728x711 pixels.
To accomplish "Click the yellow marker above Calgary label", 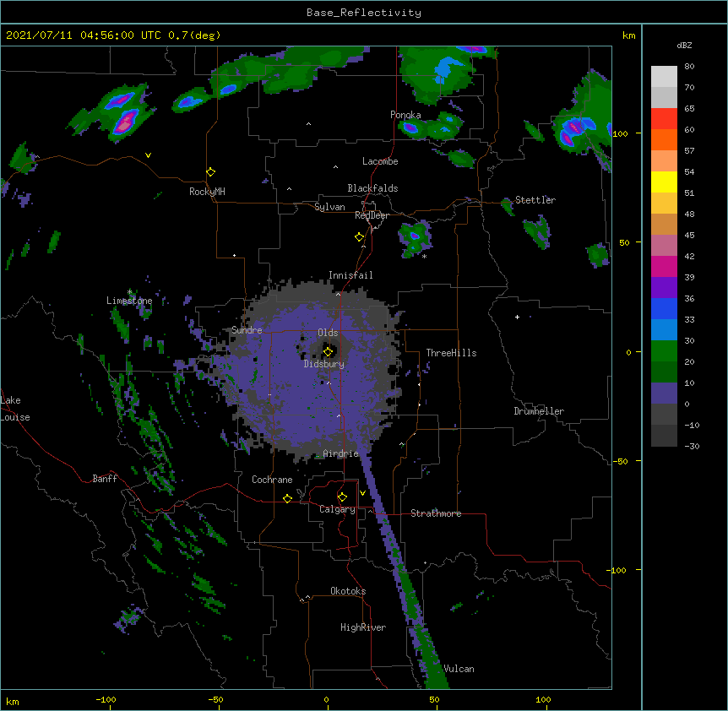I will (342, 497).
